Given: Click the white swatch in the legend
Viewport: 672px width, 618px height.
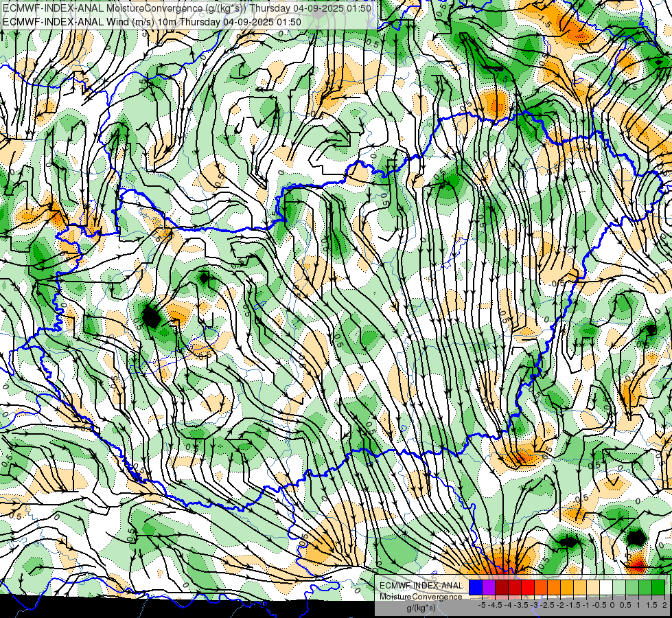Looking at the screenshot, I should click(x=606, y=588).
